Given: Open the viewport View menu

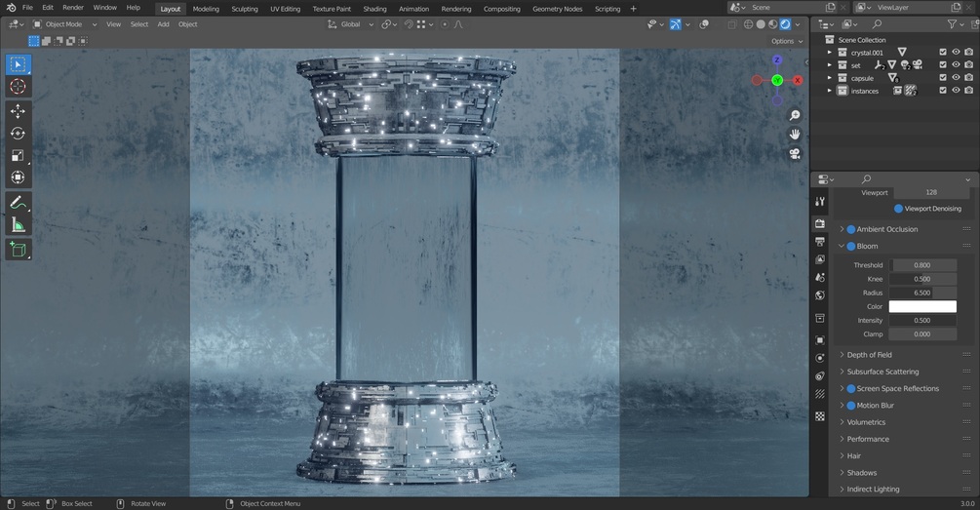Looking at the screenshot, I should click(114, 24).
